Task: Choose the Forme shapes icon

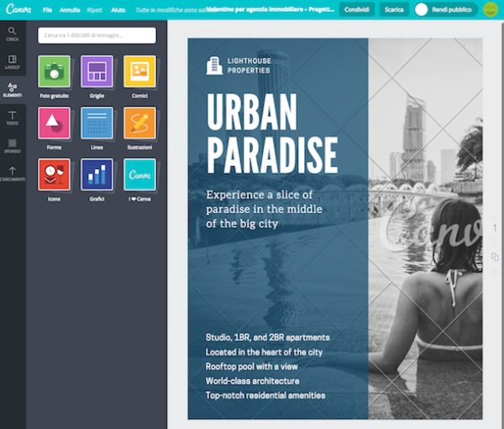Action: pyautogui.click(x=54, y=123)
